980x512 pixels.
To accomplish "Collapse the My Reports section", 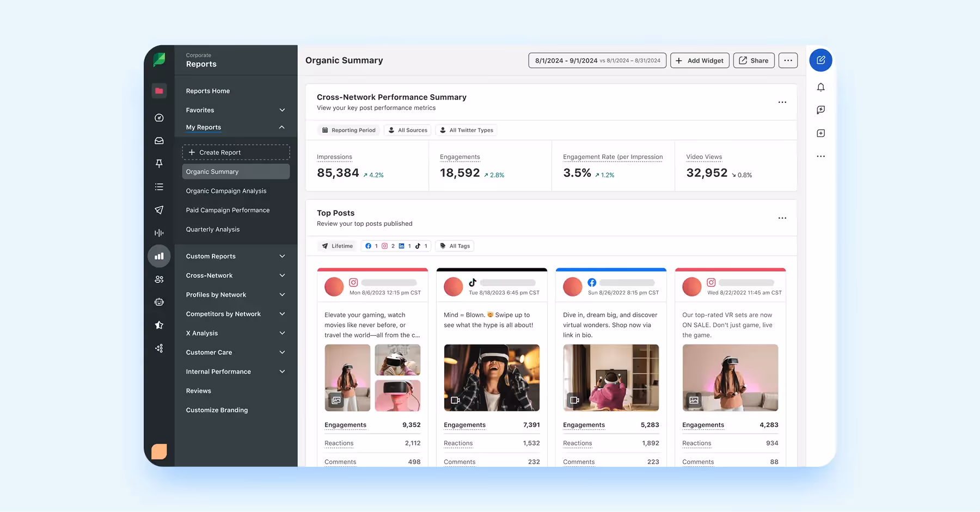I will pos(281,127).
